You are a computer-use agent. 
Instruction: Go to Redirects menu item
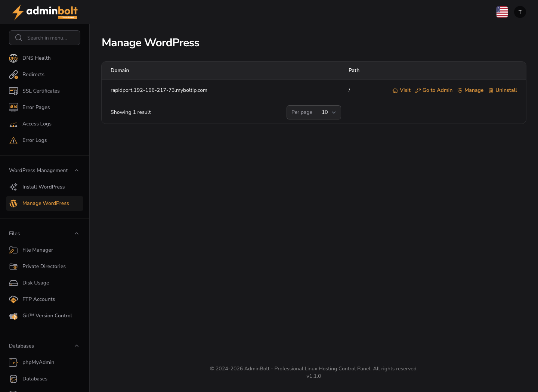click(x=44, y=74)
